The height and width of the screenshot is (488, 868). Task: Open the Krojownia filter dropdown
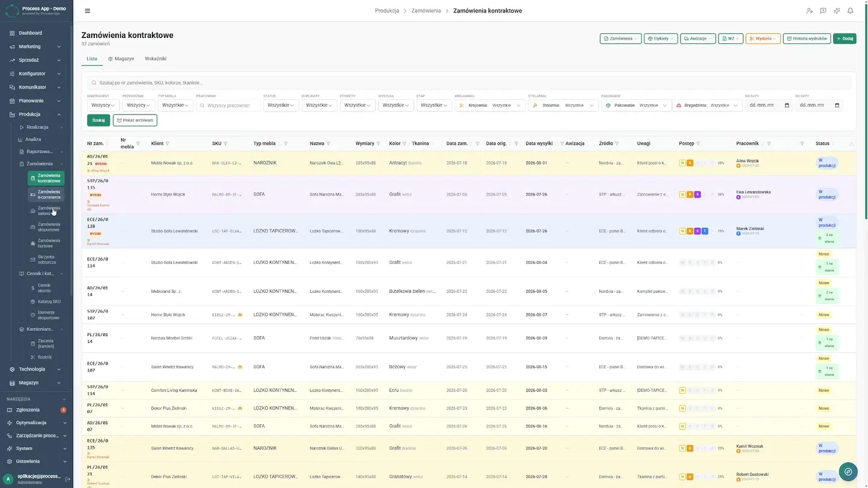(x=490, y=105)
